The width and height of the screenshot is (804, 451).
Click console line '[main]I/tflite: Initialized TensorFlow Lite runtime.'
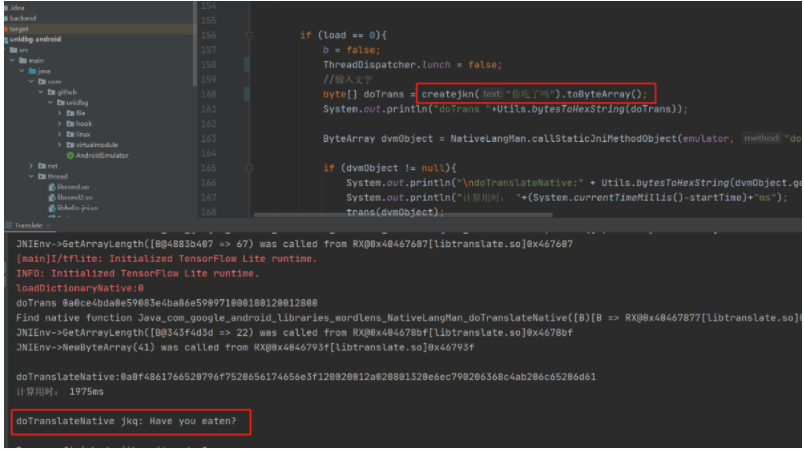[167, 259]
